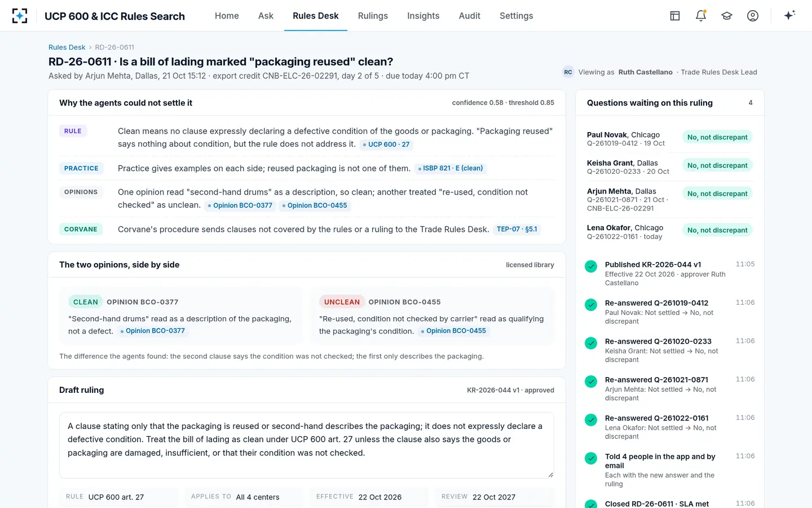This screenshot has width=812, height=508.
Task: Click the UCP 600 app logo icon
Action: [x=20, y=16]
